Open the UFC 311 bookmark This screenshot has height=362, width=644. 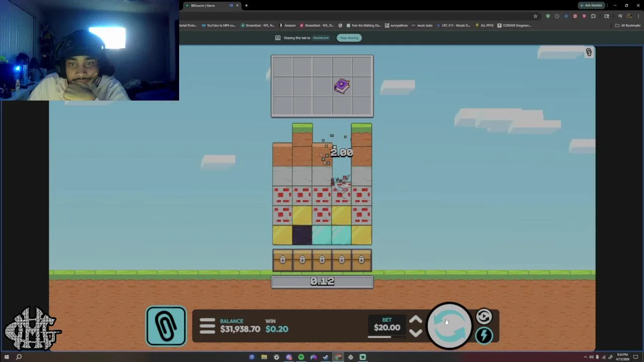453,25
